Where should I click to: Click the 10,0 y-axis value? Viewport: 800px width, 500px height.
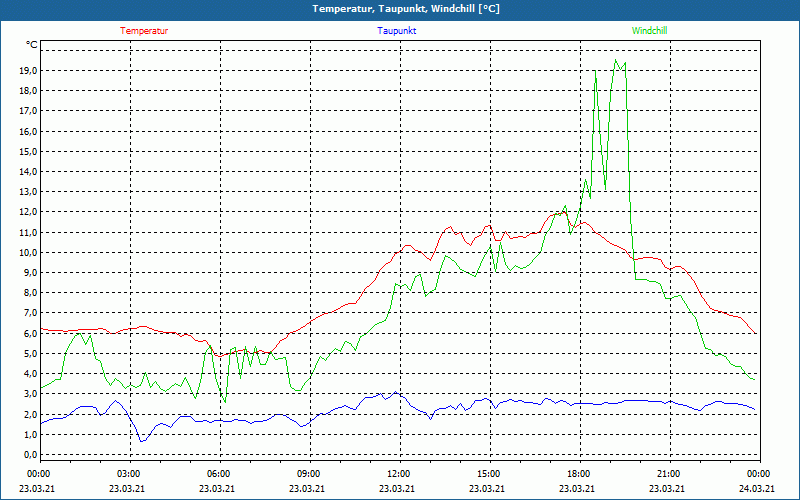click(28, 253)
